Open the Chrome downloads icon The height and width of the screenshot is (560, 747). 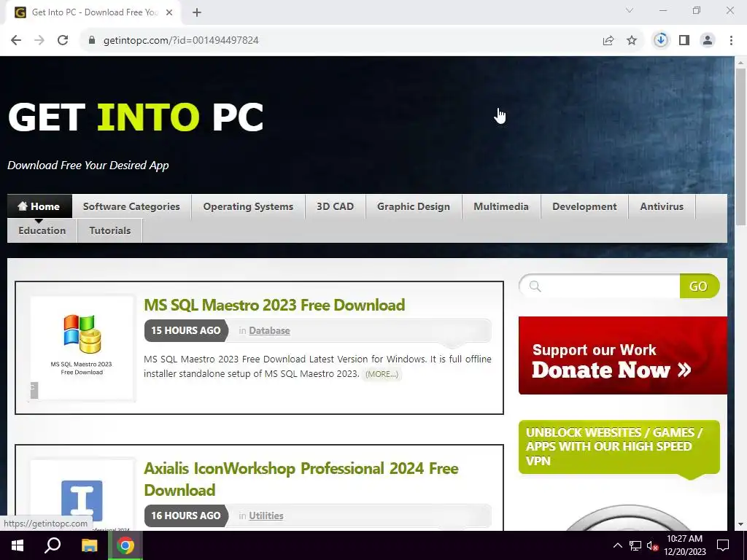coord(661,40)
